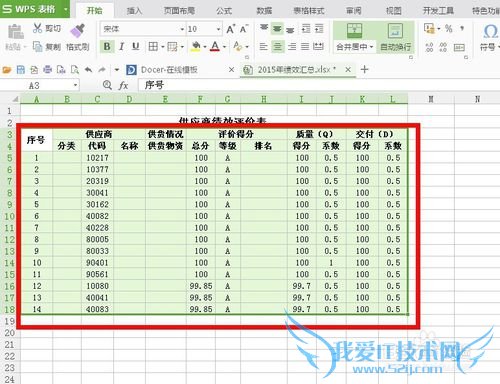
Task: Switch to the 数据 (Data) tab
Action: coord(264,11)
